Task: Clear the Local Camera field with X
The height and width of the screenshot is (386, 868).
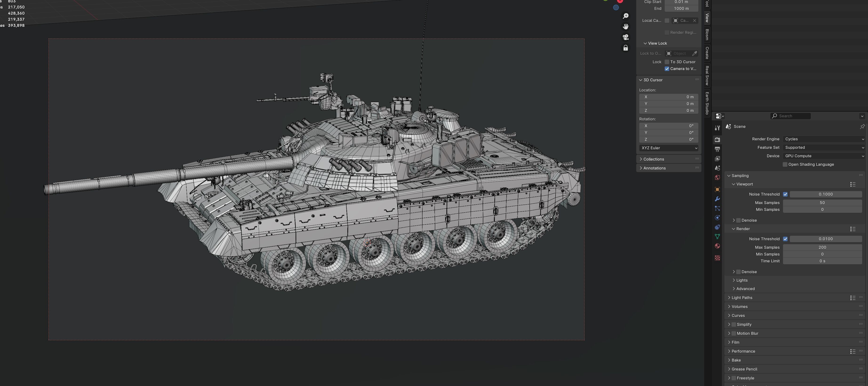Action: click(x=694, y=20)
